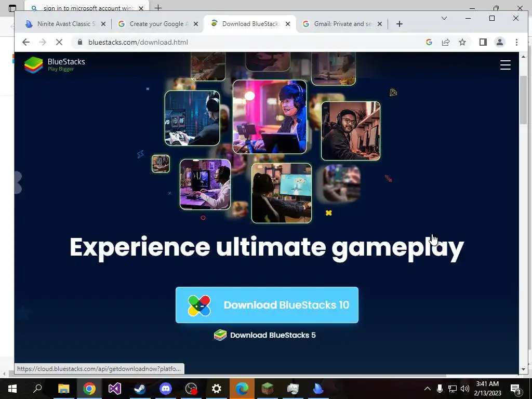Viewport: 532px width, 399px height.
Task: Open a new Chrome tab
Action: click(x=400, y=24)
